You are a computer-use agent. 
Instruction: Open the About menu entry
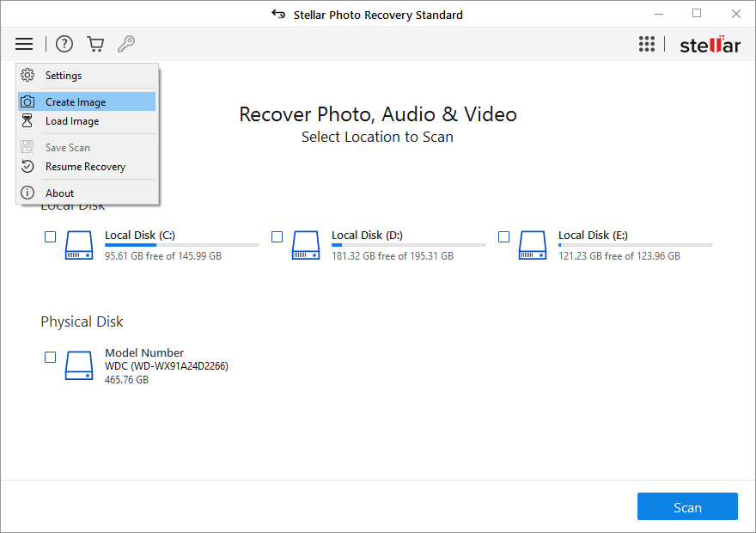click(60, 193)
